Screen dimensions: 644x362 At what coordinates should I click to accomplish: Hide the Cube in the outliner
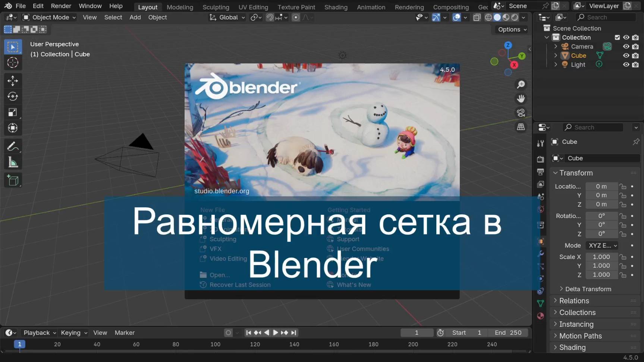tap(626, 55)
